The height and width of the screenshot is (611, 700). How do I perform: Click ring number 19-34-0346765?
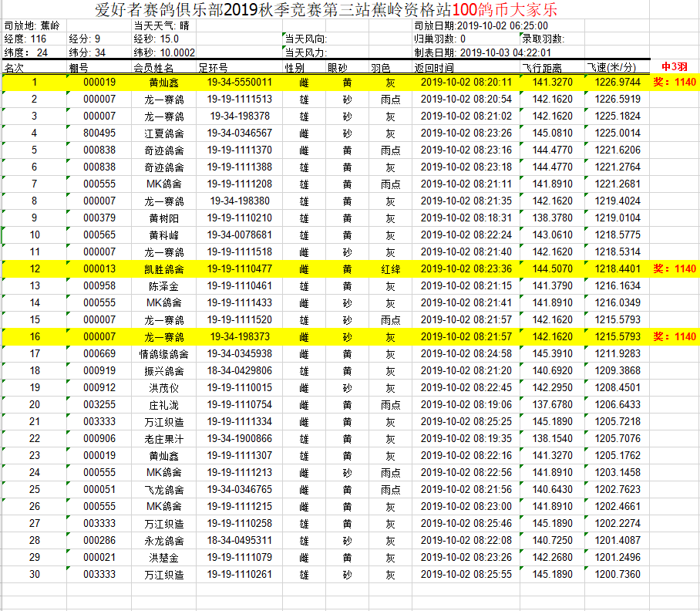click(x=240, y=490)
